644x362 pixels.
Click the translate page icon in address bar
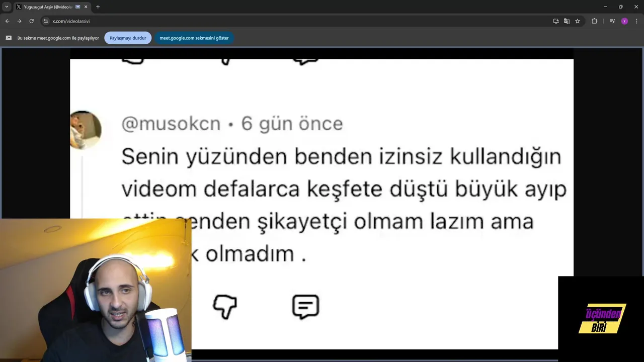click(x=567, y=21)
